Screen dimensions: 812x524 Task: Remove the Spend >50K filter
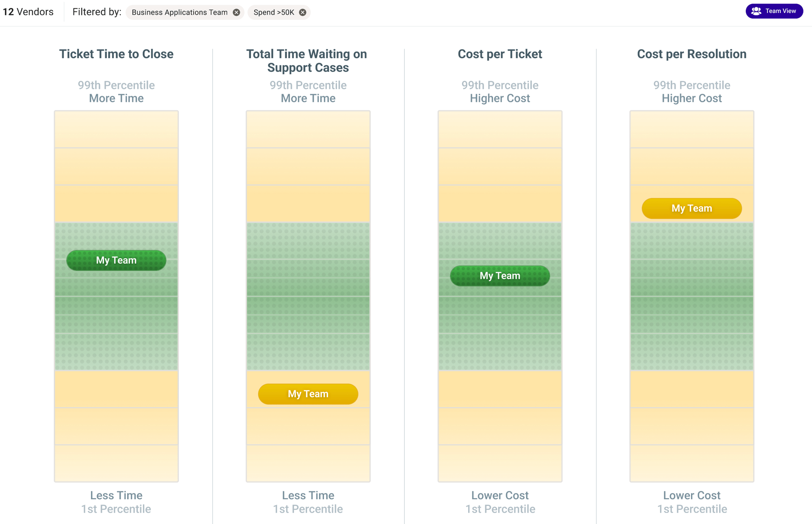[302, 13]
